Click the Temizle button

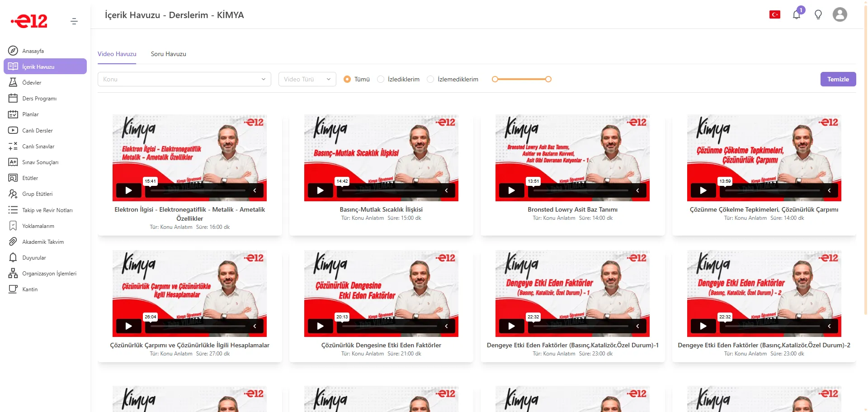pos(838,80)
